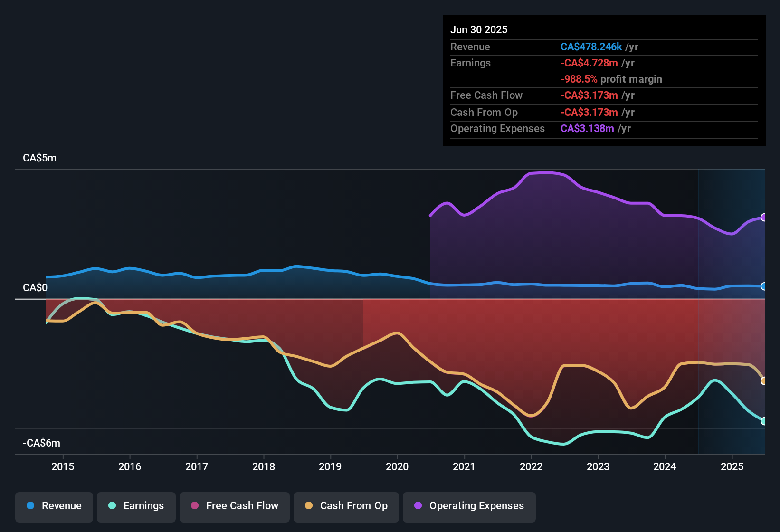
Task: Toggle the Earnings series visibility
Action: pos(136,506)
